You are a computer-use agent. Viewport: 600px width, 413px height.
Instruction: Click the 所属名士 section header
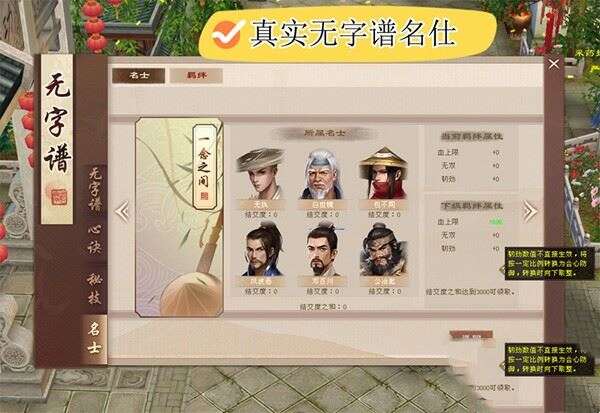[324, 133]
